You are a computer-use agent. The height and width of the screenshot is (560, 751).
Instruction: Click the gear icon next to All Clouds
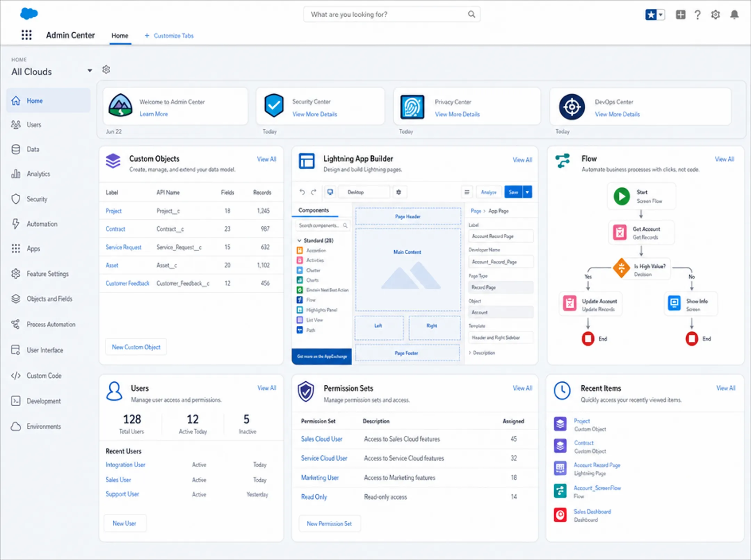[x=106, y=70]
